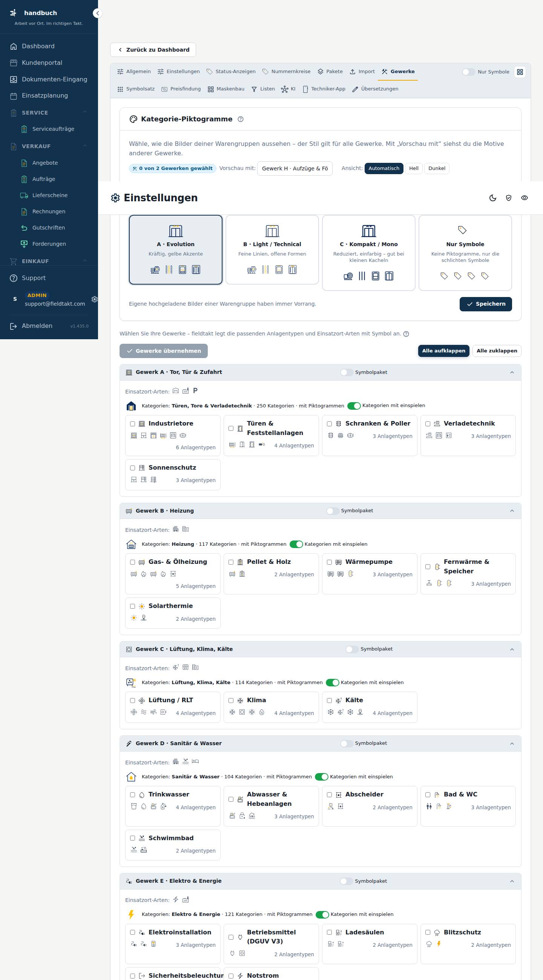Open the Techniker-App tab
The image size is (543, 980).
pyautogui.click(x=324, y=89)
